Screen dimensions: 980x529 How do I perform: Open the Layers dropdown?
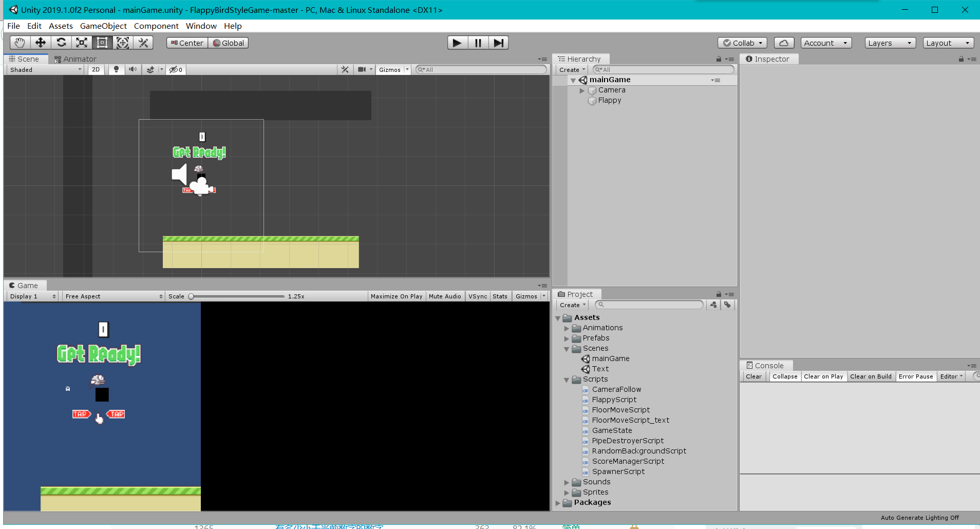891,43
